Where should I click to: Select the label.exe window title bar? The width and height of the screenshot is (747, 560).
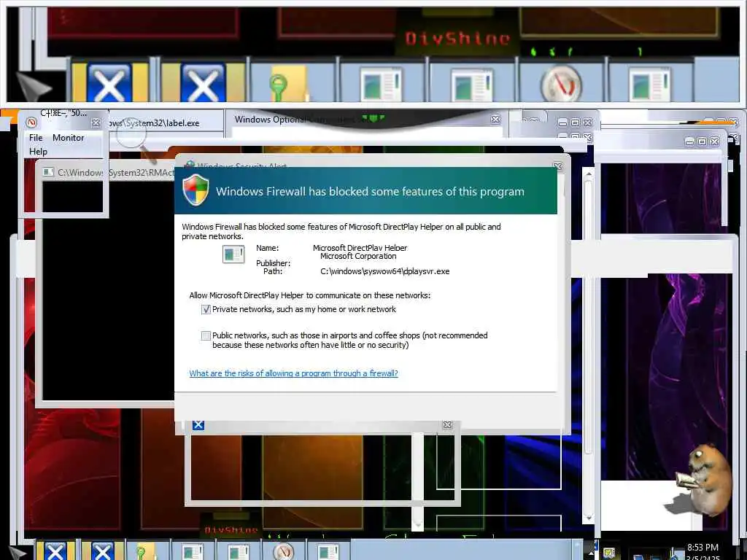[166, 122]
